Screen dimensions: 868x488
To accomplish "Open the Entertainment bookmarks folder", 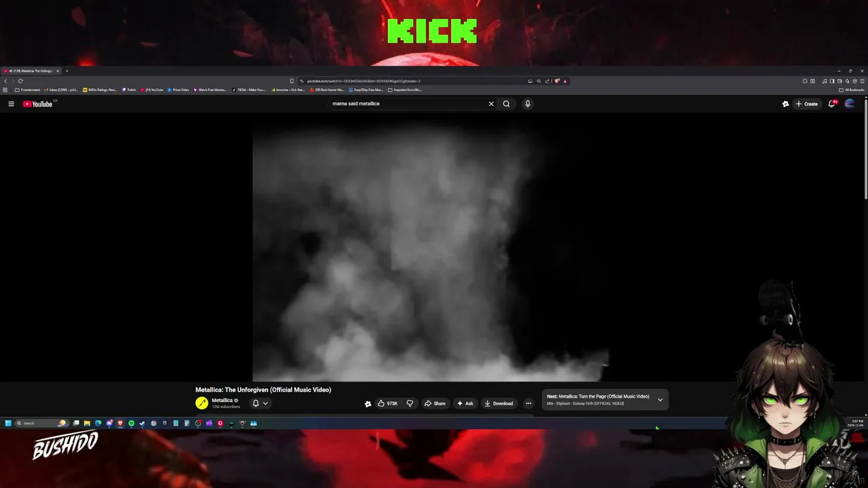I will (x=27, y=89).
